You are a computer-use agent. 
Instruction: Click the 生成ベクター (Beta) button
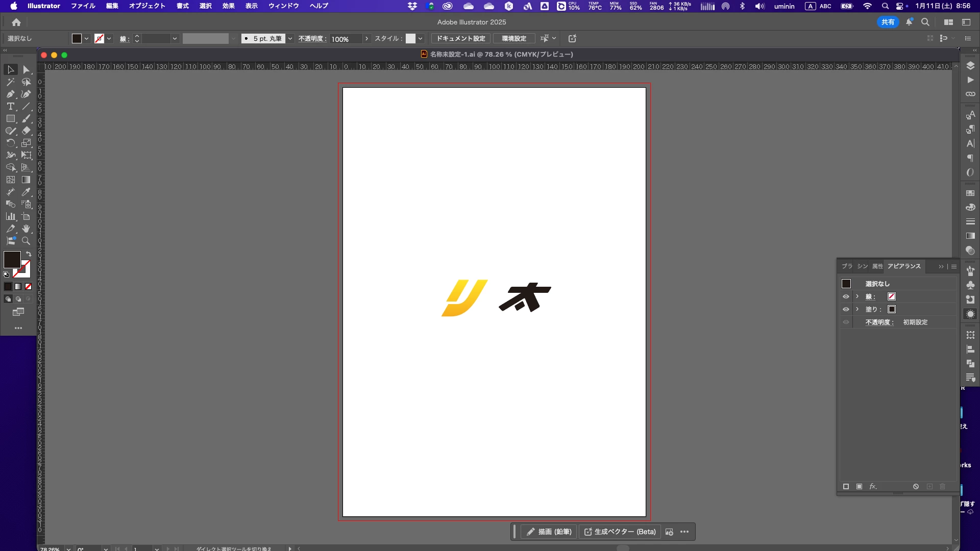[620, 532]
